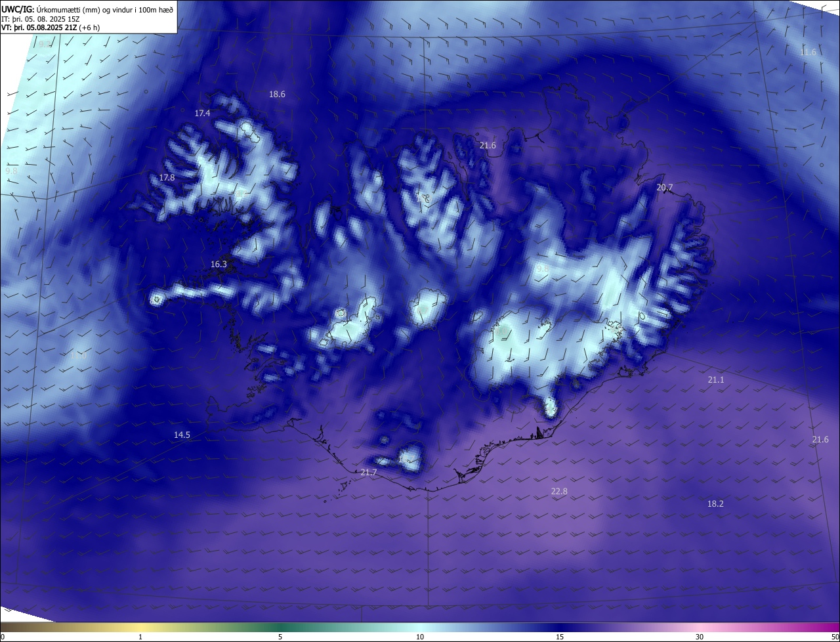Click the 22.8 value label on the map
The width and height of the screenshot is (840, 642).
(559, 492)
